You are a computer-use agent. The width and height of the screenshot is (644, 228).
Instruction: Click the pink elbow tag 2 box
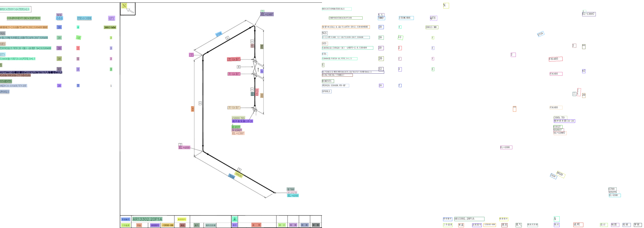(191, 55)
